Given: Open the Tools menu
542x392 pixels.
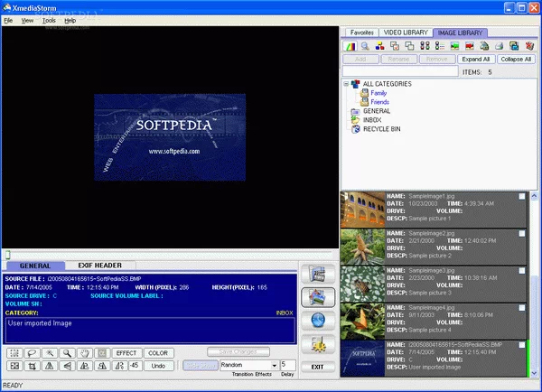Looking at the screenshot, I should coord(49,21).
